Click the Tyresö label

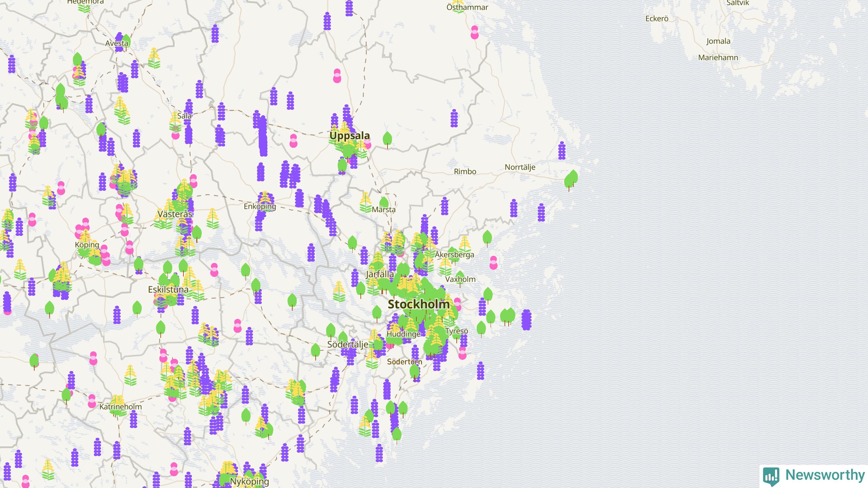click(456, 331)
